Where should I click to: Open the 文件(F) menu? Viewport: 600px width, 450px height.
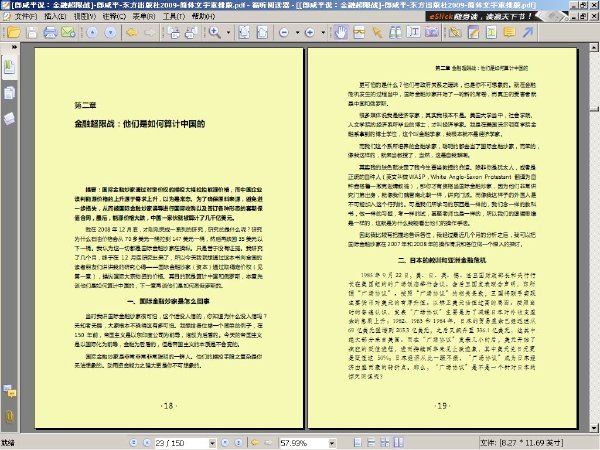[x=26, y=16]
